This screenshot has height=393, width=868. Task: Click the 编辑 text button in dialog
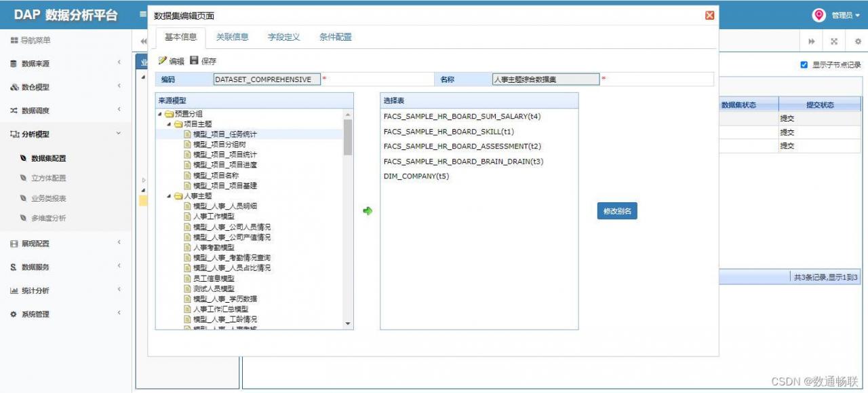176,61
